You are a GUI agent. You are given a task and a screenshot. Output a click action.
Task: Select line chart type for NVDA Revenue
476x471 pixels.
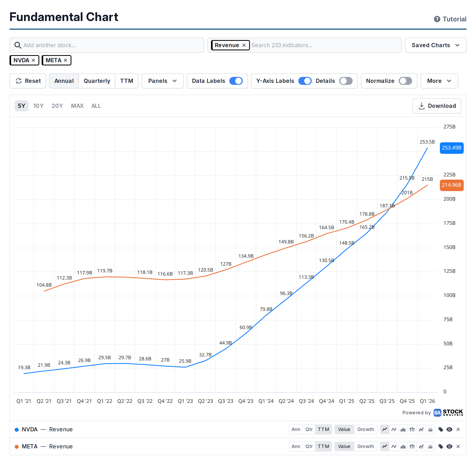385,429
